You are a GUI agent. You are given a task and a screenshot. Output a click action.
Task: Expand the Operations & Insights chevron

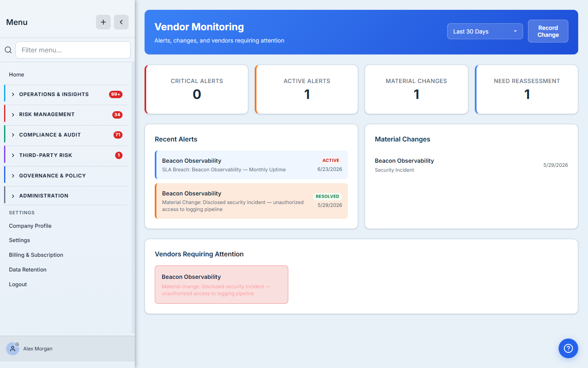[x=13, y=94]
